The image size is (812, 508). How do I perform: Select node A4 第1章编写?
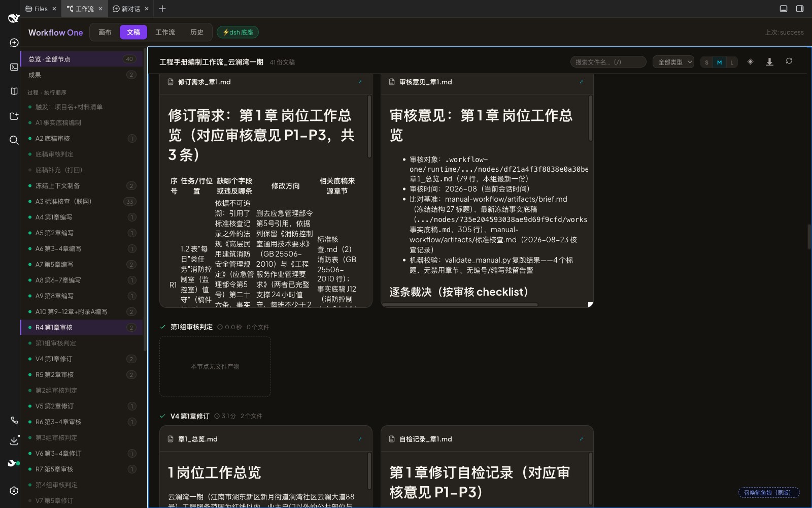click(82, 217)
